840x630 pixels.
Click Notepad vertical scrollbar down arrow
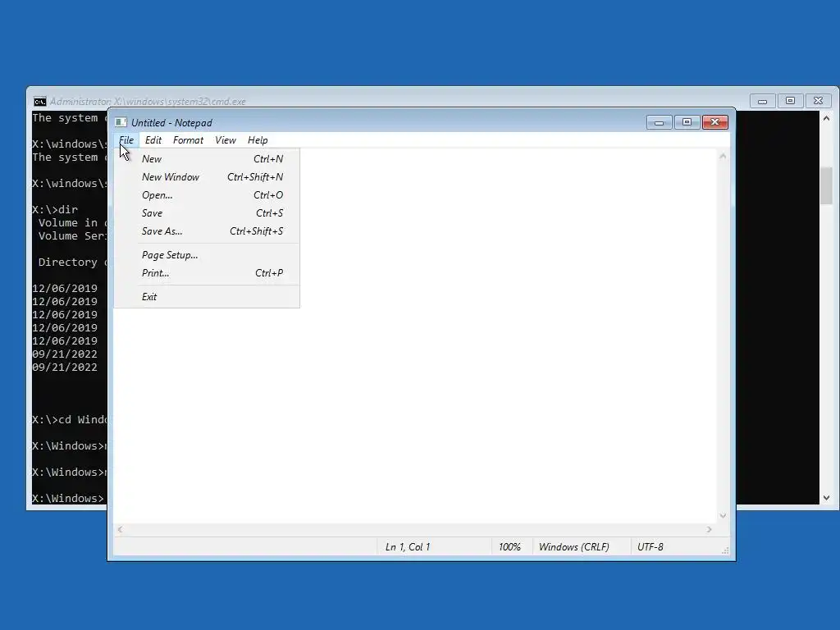click(x=723, y=516)
